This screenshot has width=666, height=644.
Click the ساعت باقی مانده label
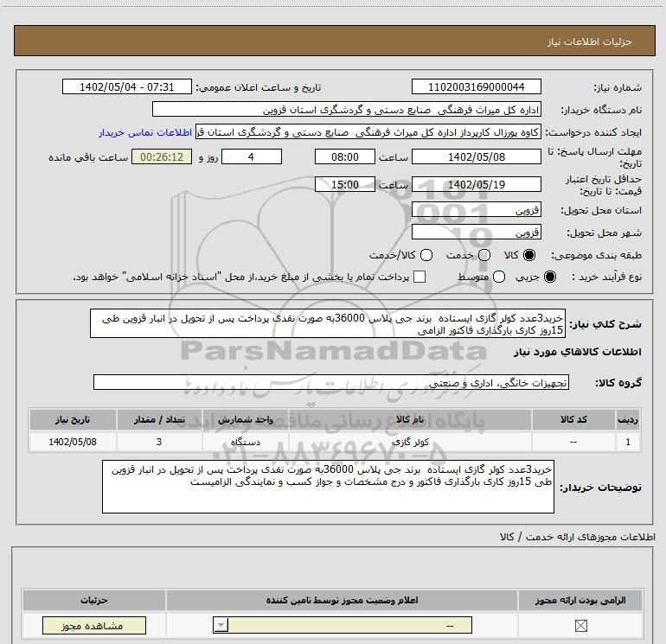point(88,157)
